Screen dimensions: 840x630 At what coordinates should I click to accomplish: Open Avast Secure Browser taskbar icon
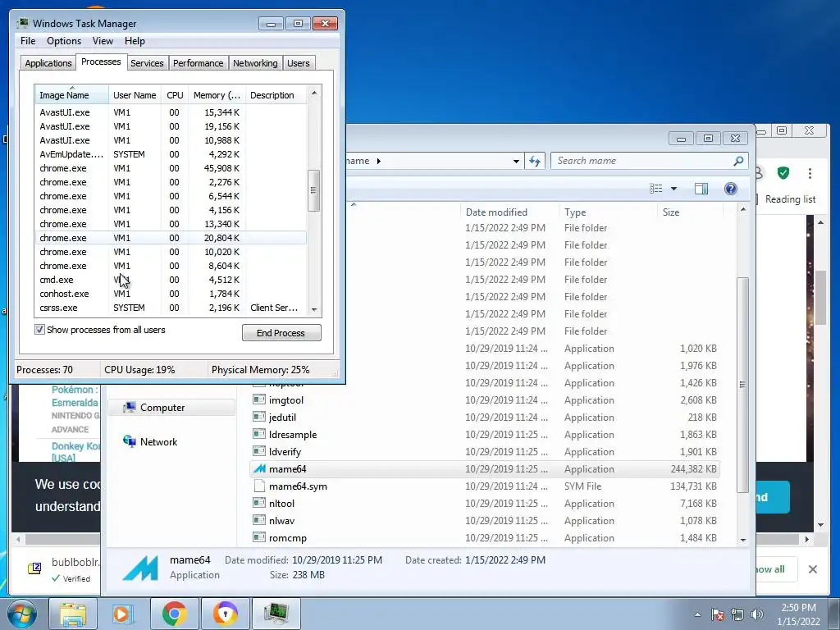pyautogui.click(x=225, y=614)
